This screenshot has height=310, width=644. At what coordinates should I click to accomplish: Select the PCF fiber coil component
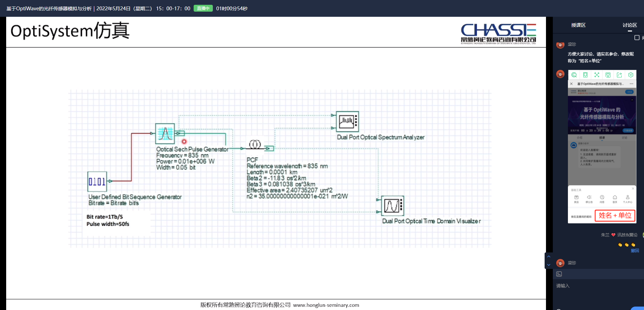(255, 145)
